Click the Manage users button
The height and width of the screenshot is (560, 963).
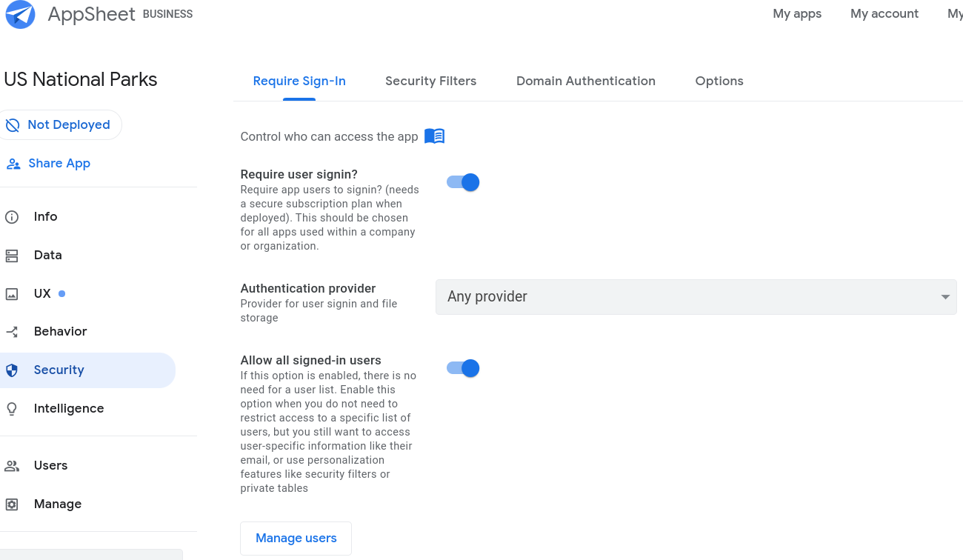coord(296,538)
